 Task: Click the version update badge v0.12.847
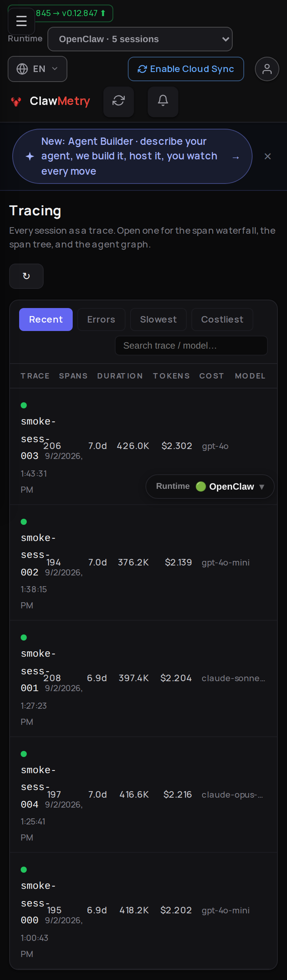(x=71, y=13)
